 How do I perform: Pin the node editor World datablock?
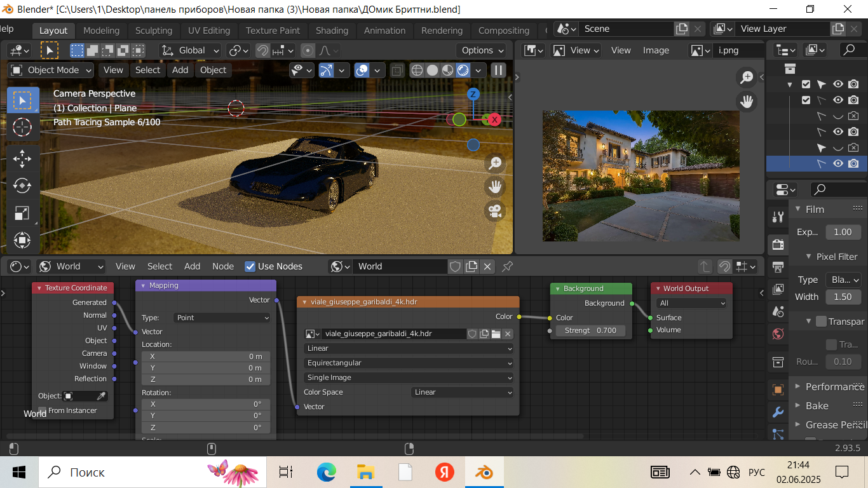pyautogui.click(x=507, y=266)
